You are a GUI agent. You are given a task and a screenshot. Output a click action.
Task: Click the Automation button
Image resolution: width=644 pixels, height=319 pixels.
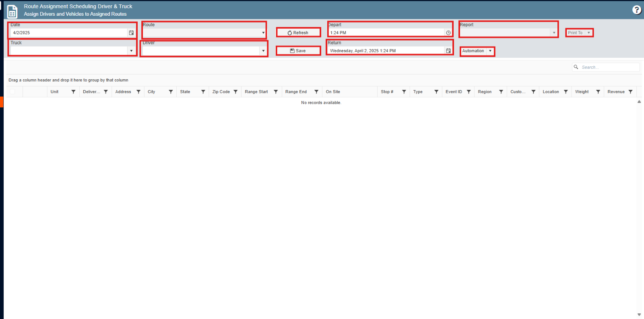pos(473,51)
